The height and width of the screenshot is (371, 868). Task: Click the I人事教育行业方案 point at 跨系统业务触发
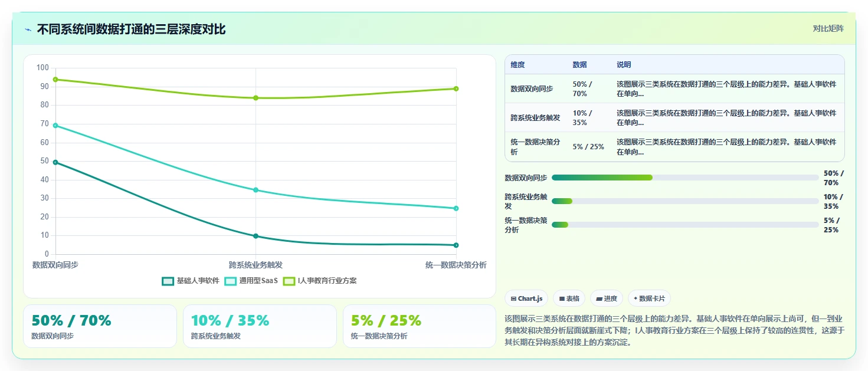tap(256, 98)
